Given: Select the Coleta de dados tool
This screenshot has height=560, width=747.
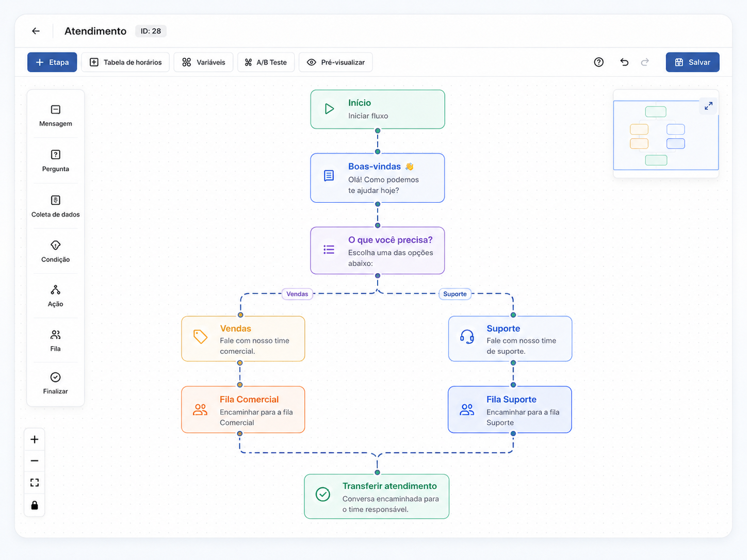Looking at the screenshot, I should tap(56, 206).
